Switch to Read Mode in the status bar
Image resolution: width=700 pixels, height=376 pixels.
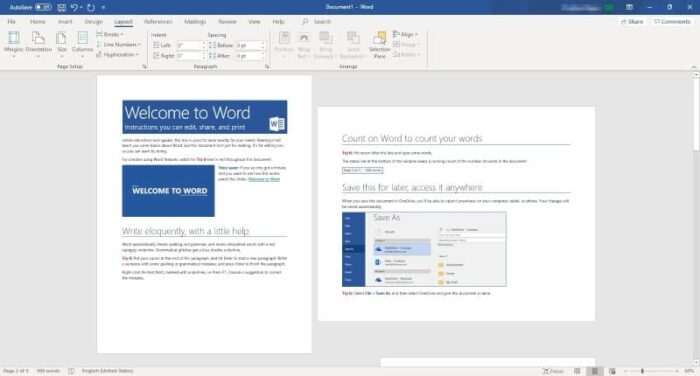577,371
